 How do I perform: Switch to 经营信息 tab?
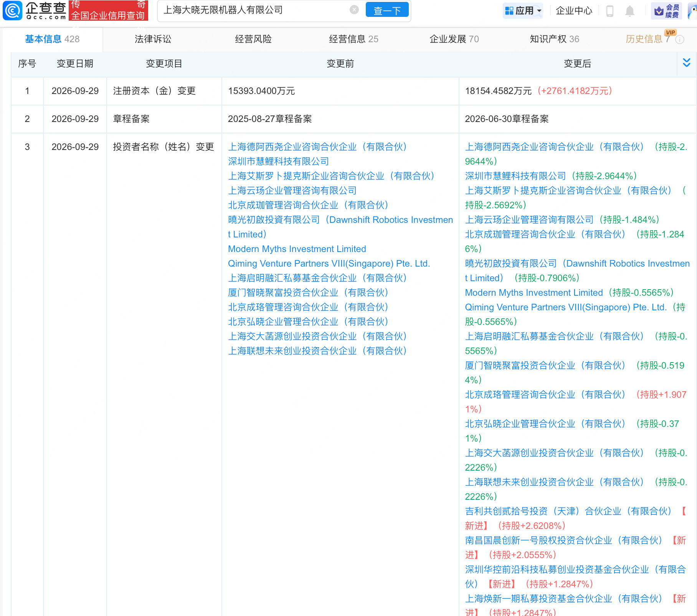(x=353, y=39)
